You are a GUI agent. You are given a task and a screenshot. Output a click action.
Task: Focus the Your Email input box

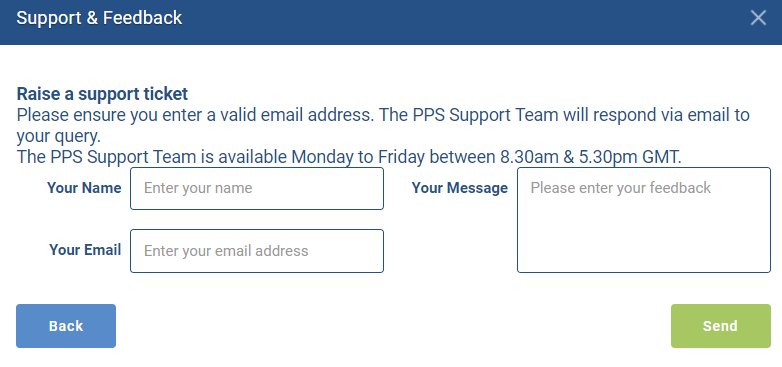pyautogui.click(x=257, y=251)
